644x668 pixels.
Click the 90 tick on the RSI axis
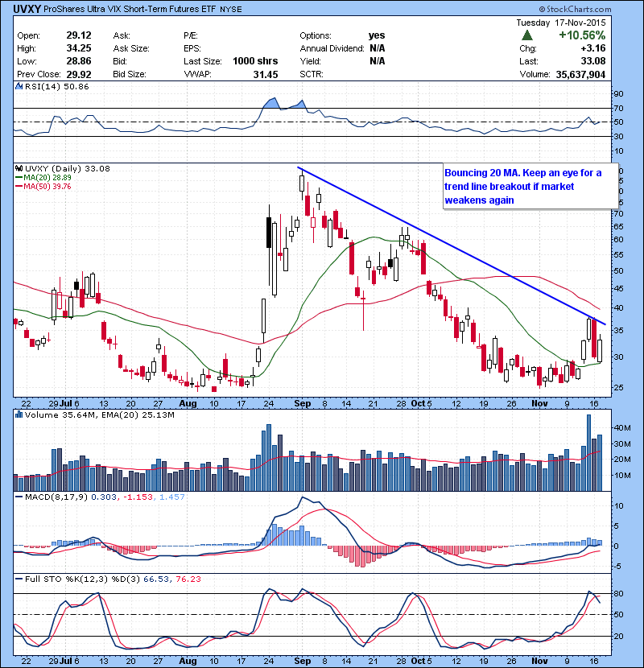coord(618,93)
